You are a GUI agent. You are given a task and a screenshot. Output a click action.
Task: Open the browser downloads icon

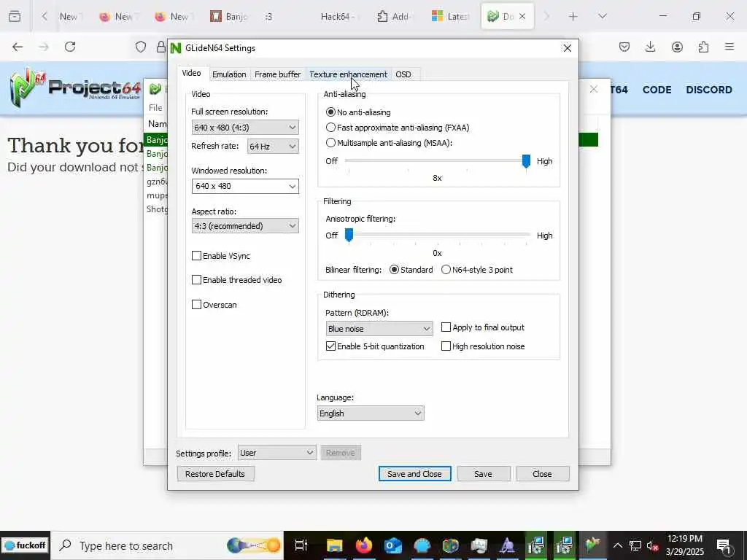(x=650, y=47)
